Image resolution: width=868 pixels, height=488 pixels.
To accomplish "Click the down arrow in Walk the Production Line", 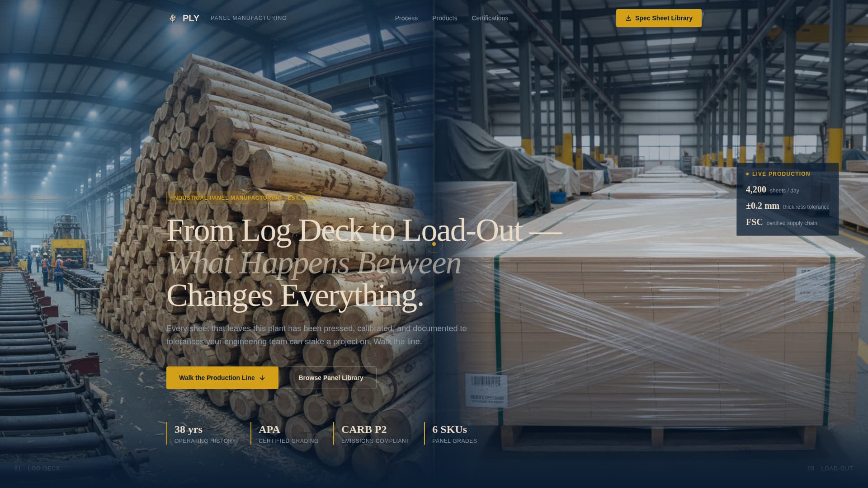I will click(261, 378).
